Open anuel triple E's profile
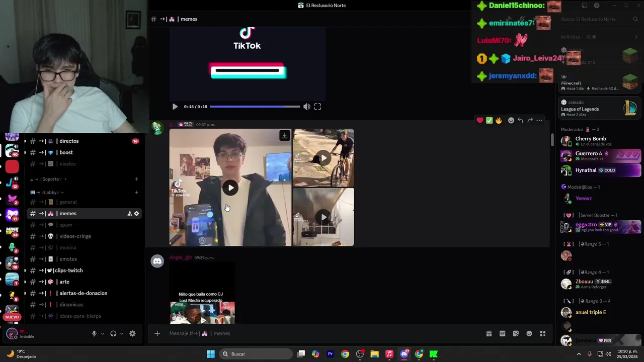The height and width of the screenshot is (362, 644). coord(600,312)
